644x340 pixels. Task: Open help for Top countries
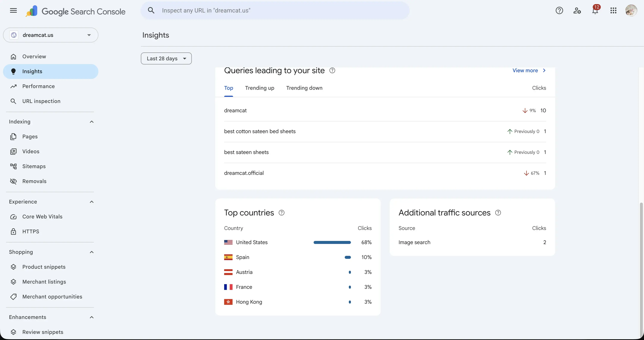pos(282,213)
